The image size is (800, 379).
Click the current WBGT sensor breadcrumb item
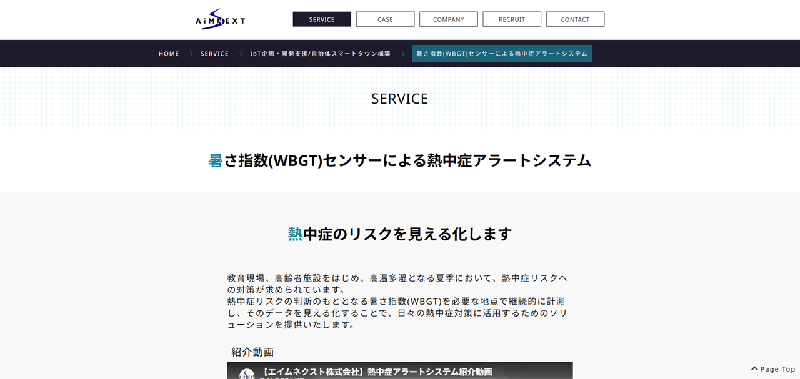click(502, 54)
